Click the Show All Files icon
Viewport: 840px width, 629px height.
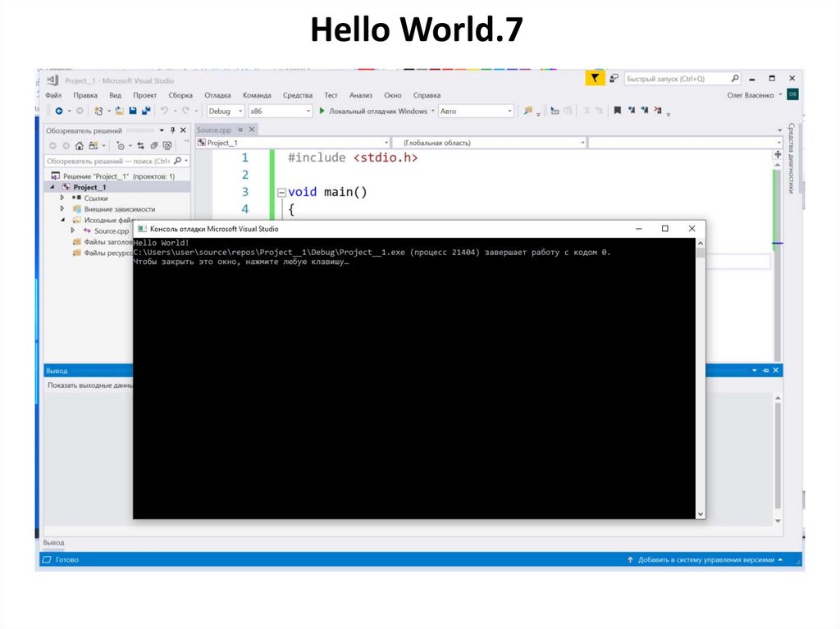point(167,146)
